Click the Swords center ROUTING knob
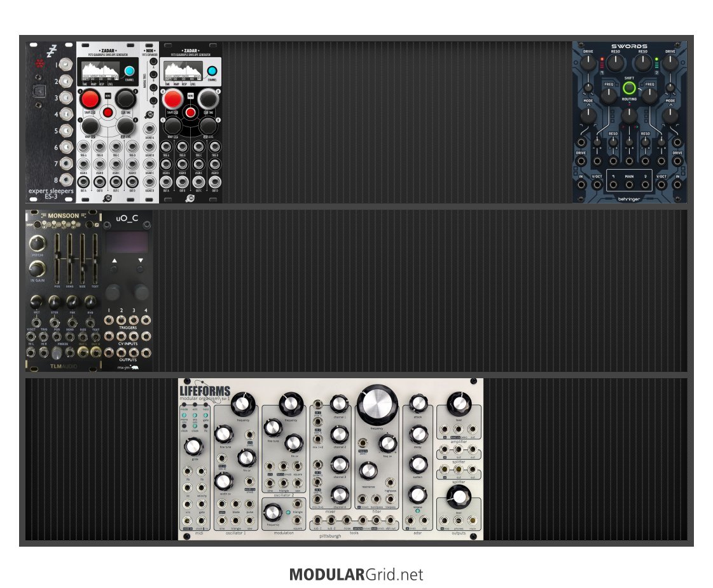Viewport: 713px width, 588px height. point(629,115)
